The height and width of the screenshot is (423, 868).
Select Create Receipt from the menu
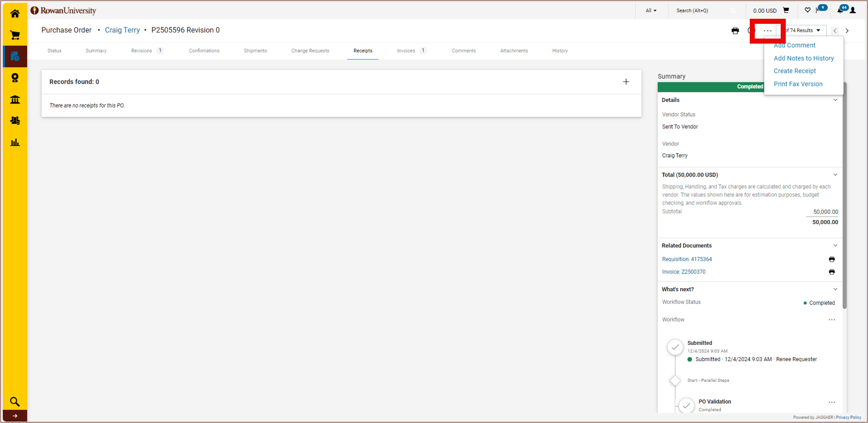794,71
